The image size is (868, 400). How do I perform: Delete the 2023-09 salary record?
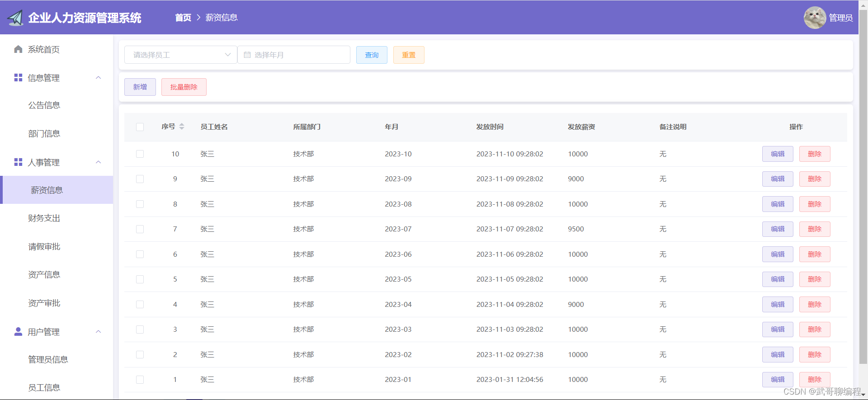(x=815, y=179)
